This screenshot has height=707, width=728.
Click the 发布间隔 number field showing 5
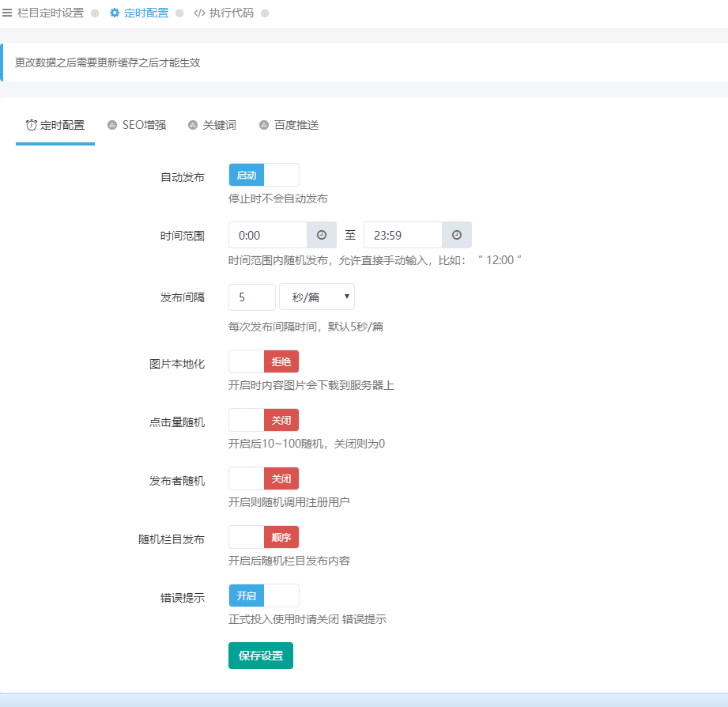coord(252,297)
